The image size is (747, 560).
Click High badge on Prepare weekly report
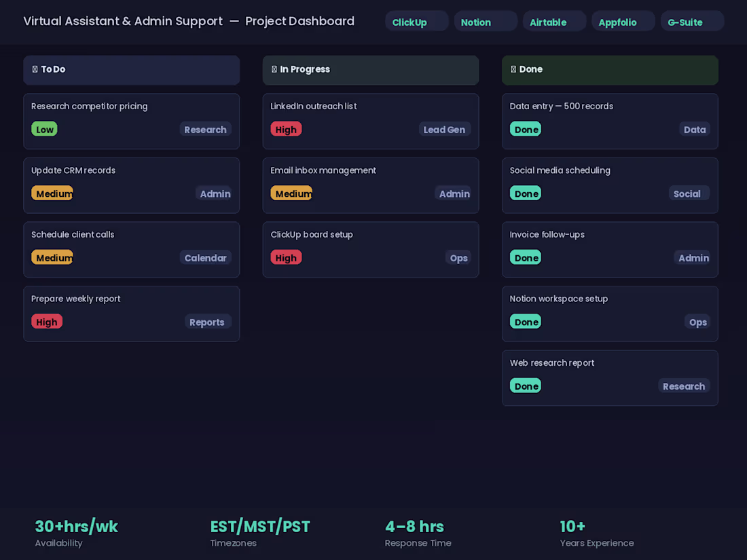(x=47, y=322)
